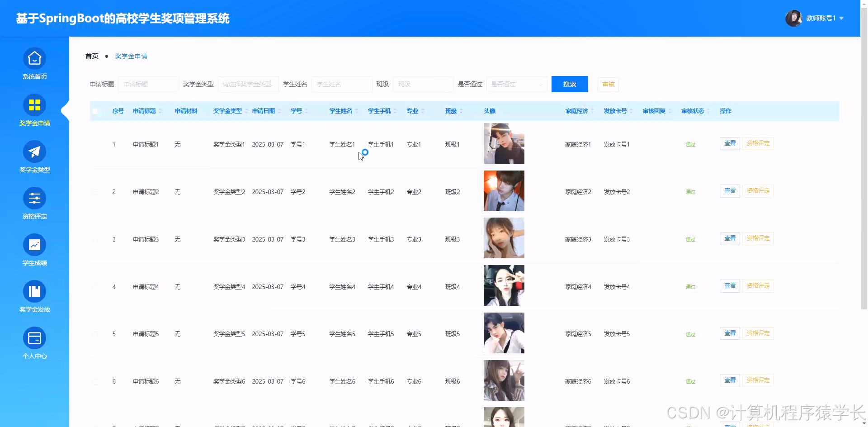Toggle the select-all checkbox in table header
This screenshot has width=868, height=427.
pyautogui.click(x=95, y=111)
